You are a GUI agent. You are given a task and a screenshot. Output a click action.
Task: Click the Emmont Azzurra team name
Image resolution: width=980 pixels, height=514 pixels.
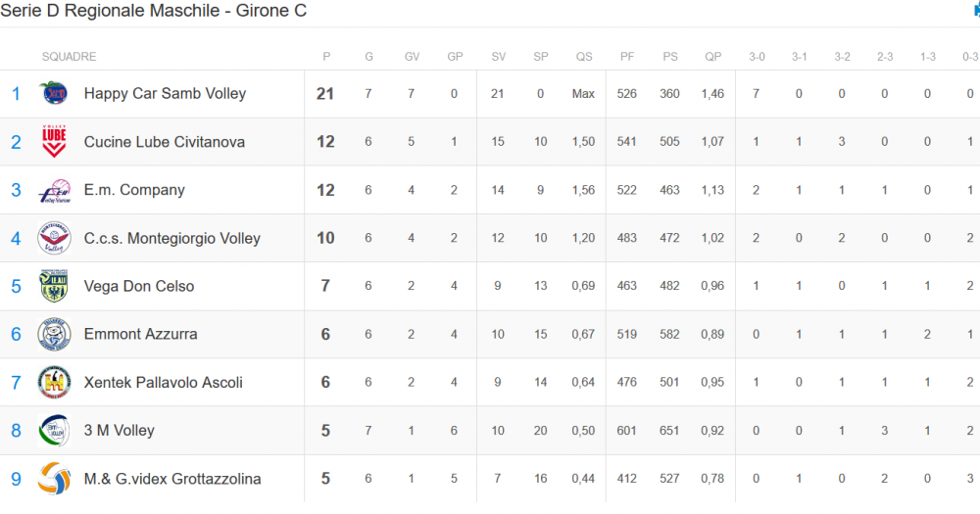pos(140,334)
